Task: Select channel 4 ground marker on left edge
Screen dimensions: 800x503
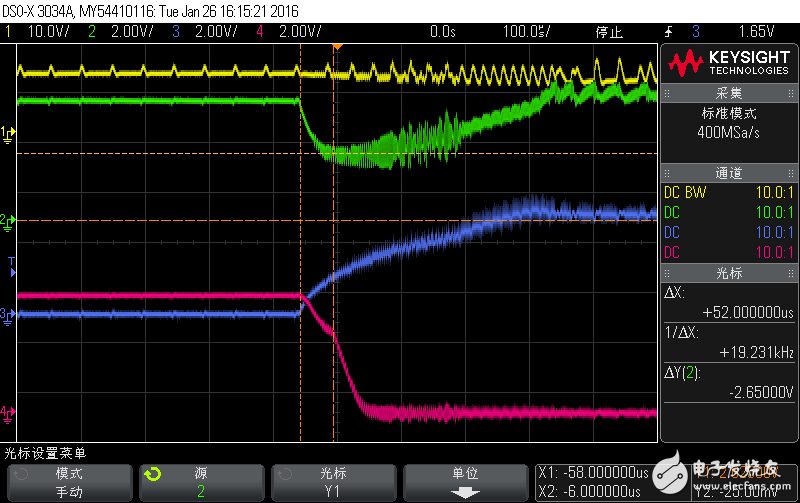Action: [x=8, y=411]
